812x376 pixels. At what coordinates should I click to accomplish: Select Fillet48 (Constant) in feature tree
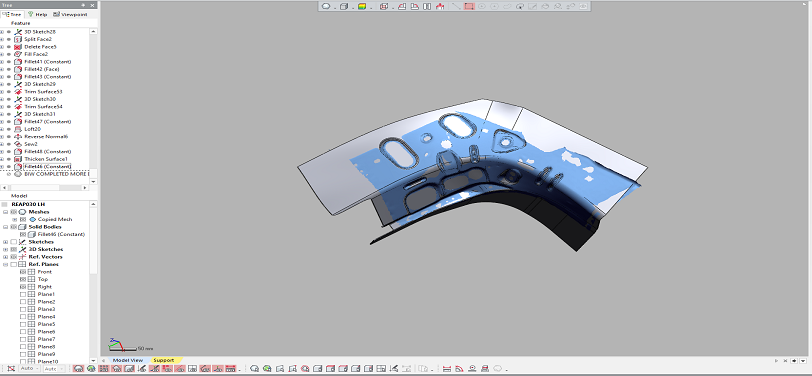tap(48, 151)
